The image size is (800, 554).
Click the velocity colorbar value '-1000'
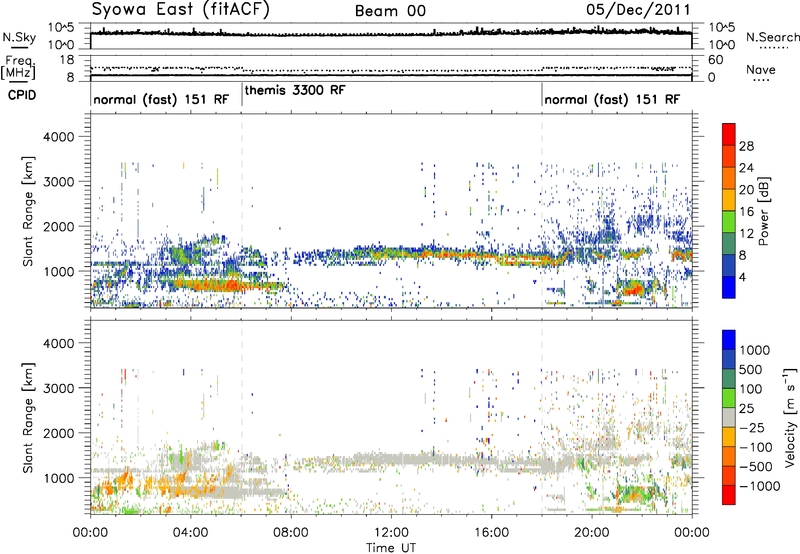coord(760,486)
